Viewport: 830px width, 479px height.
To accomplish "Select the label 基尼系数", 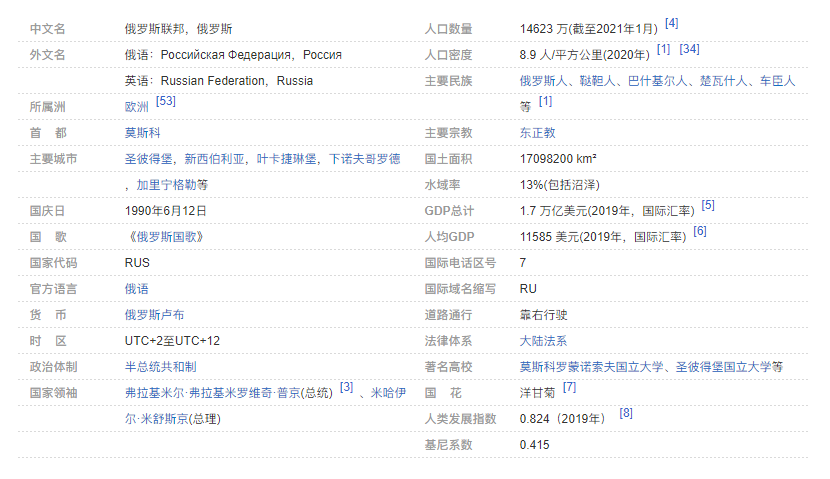I will pyautogui.click(x=448, y=445).
